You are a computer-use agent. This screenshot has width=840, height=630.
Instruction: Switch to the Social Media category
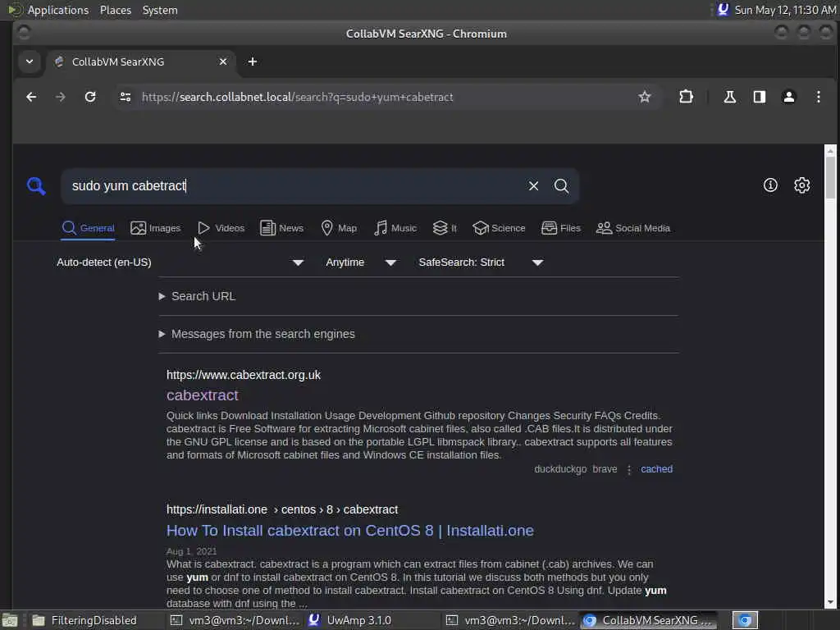click(x=633, y=228)
